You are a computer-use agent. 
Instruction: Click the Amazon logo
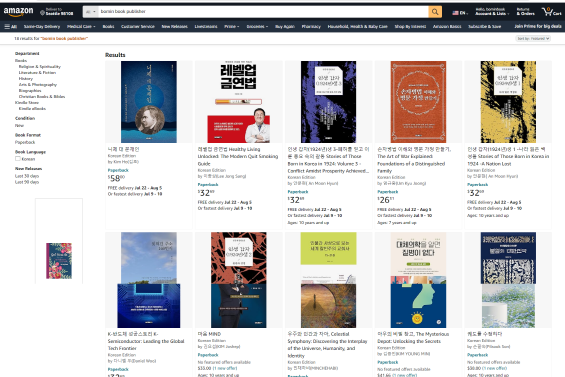coord(18,12)
